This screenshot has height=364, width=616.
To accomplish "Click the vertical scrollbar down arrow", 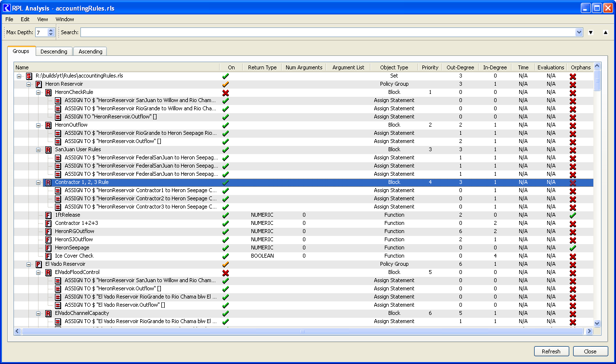I will 597,324.
